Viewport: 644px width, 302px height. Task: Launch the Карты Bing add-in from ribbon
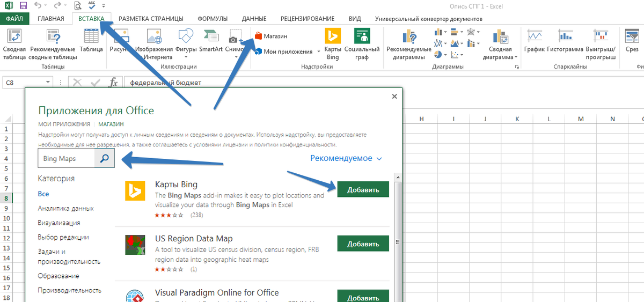pos(333,45)
